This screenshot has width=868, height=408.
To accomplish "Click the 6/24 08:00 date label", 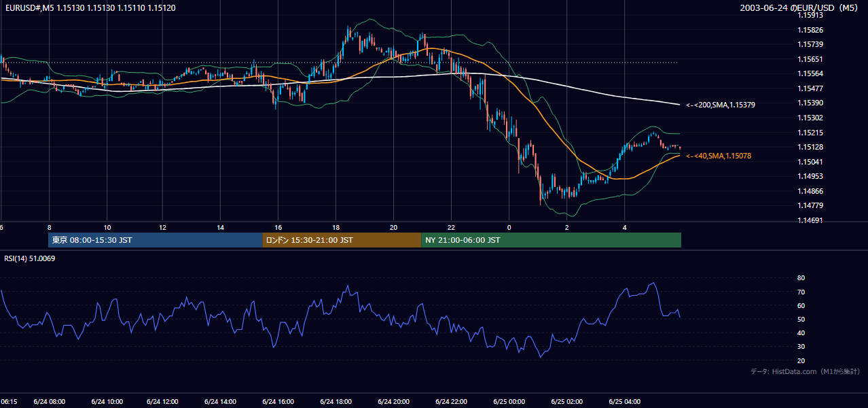I will [49, 402].
